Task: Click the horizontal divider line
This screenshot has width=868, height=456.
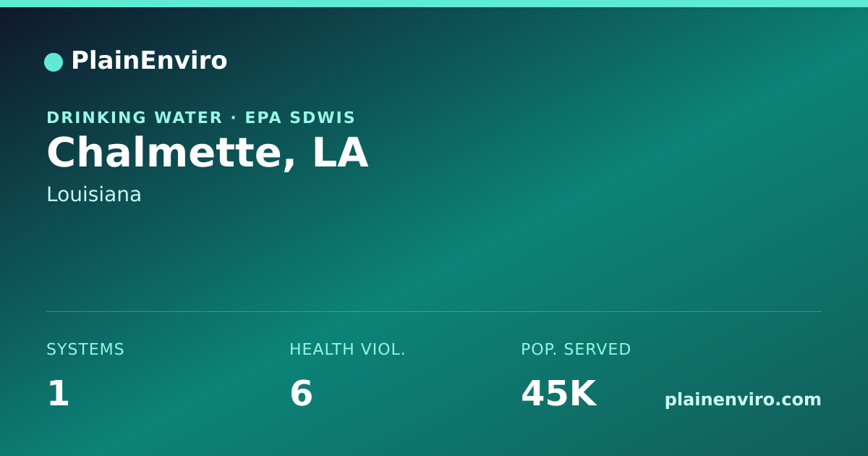Action: (434, 311)
